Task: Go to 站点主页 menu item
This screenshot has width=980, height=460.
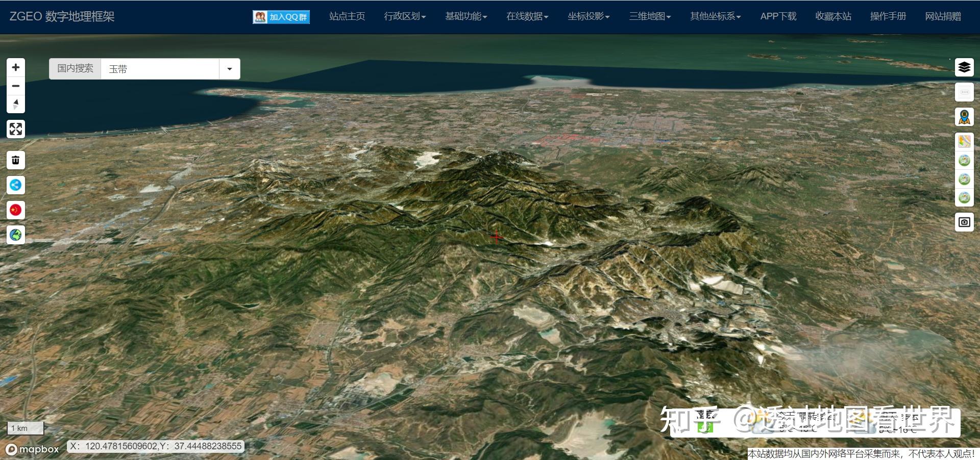Action: (346, 16)
